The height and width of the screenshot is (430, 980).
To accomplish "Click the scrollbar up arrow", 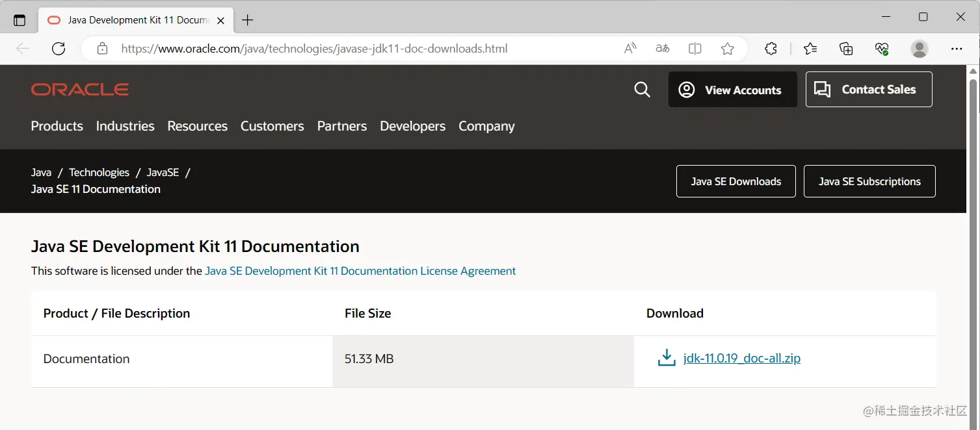I will coord(973,70).
